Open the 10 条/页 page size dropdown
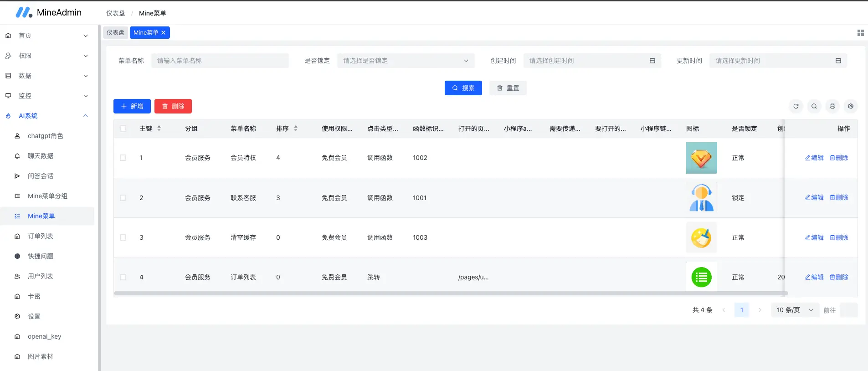Screen dimensions: 868x371 coord(795,310)
